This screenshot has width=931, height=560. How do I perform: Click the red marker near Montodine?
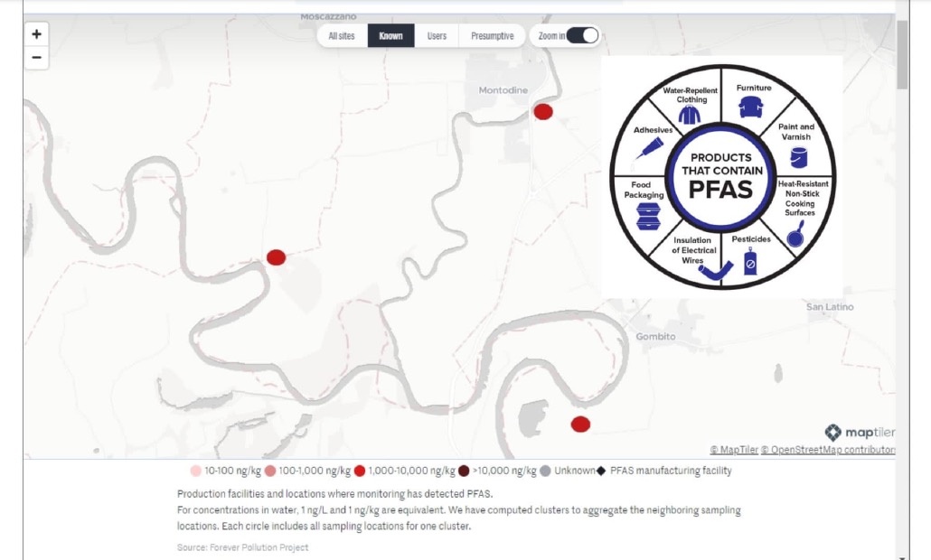(x=543, y=111)
